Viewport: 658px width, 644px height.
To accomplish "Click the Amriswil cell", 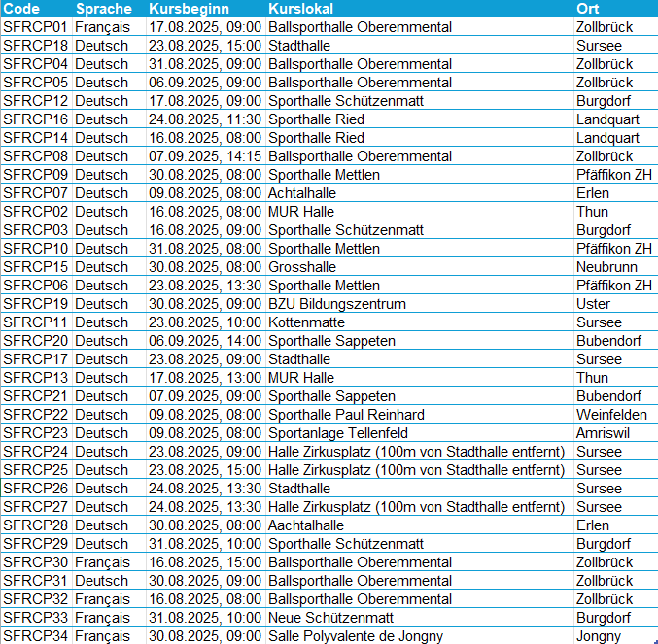I will [x=603, y=433].
